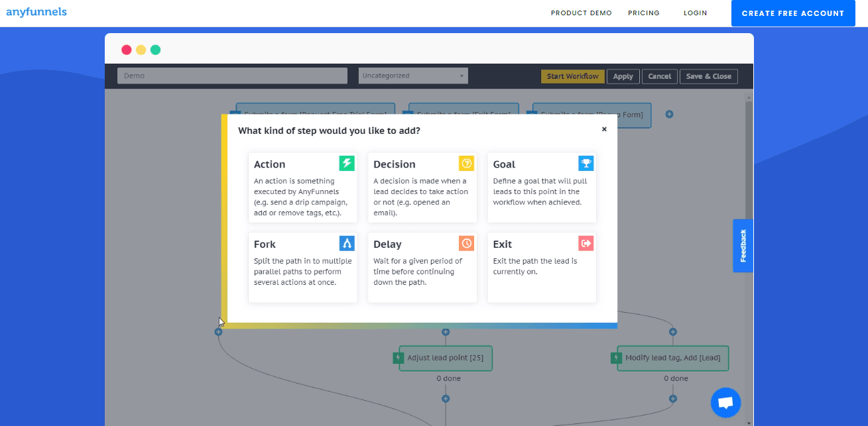868x426 pixels.
Task: Expand the Uncategorized category dropdown
Action: click(x=413, y=76)
